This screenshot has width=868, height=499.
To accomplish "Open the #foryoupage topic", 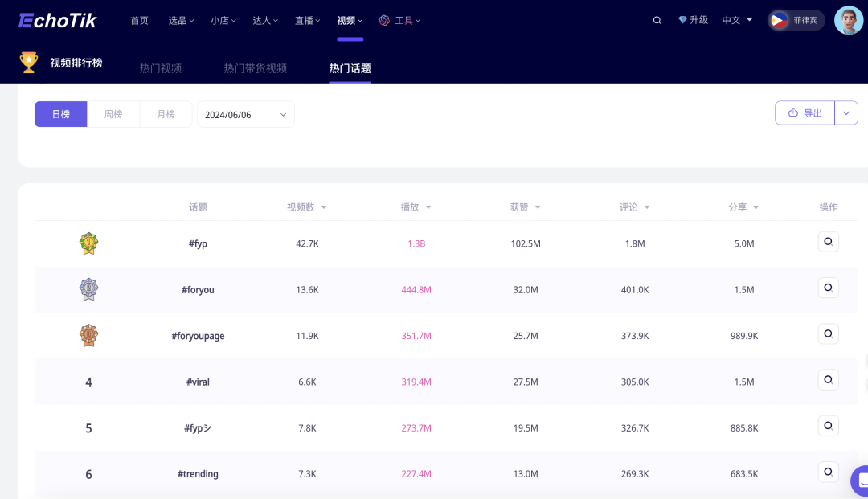I will tap(198, 336).
